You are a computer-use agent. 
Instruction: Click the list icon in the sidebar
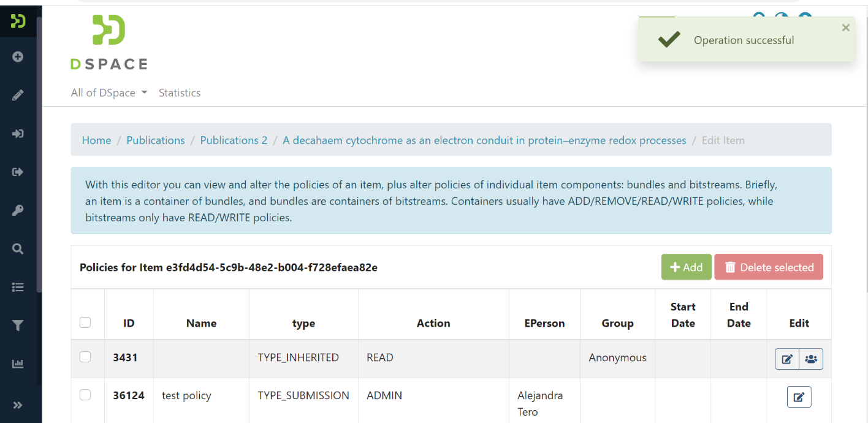(x=18, y=287)
